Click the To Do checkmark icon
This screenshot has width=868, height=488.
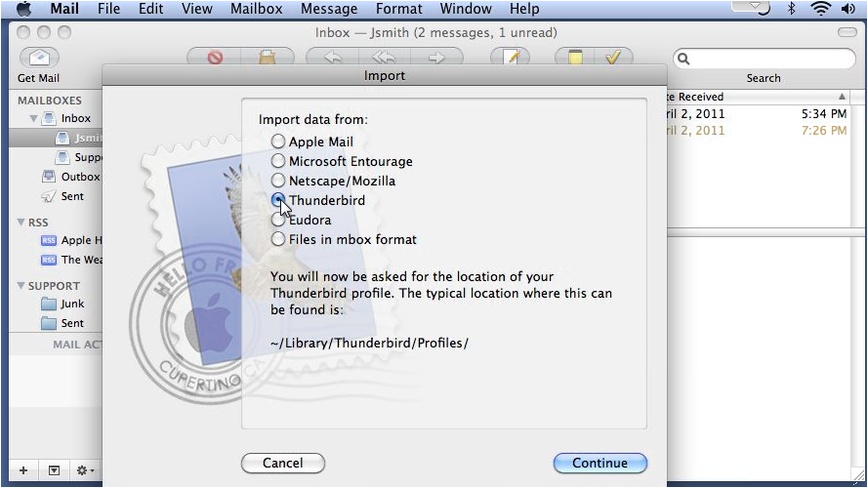tap(613, 57)
